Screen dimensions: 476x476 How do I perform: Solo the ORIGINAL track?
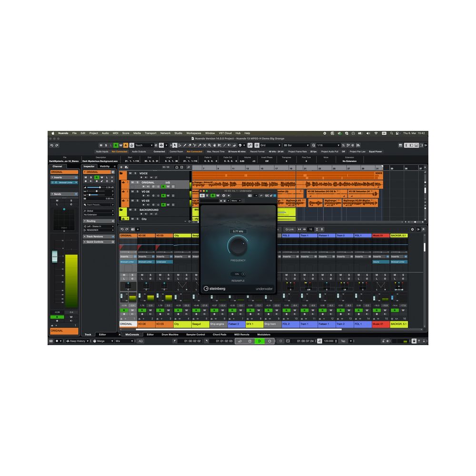137,182
